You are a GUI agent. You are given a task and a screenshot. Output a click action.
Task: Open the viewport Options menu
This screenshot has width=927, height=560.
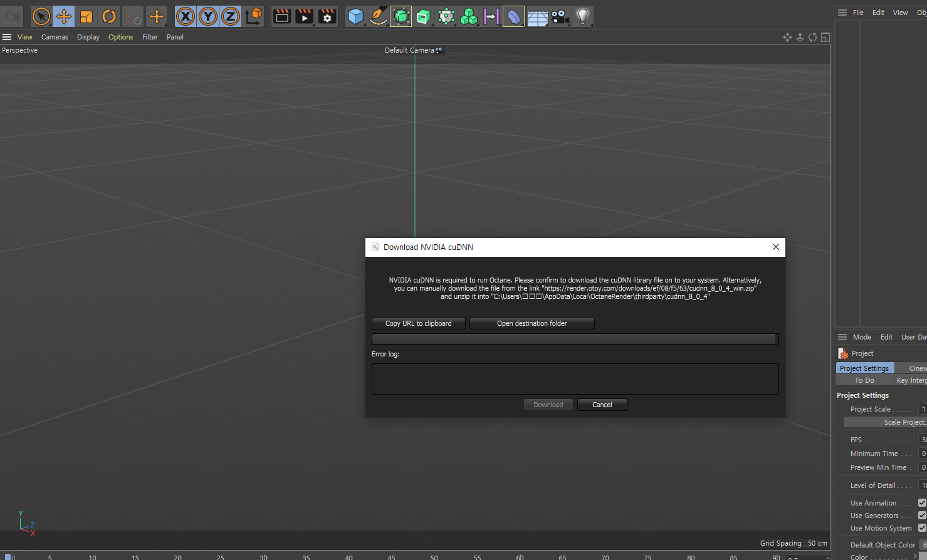click(x=121, y=37)
